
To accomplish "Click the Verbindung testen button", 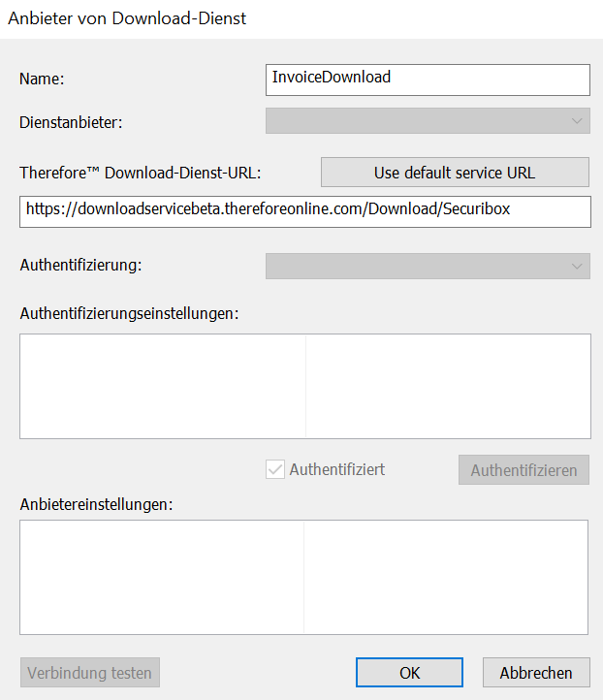I will coord(90,673).
